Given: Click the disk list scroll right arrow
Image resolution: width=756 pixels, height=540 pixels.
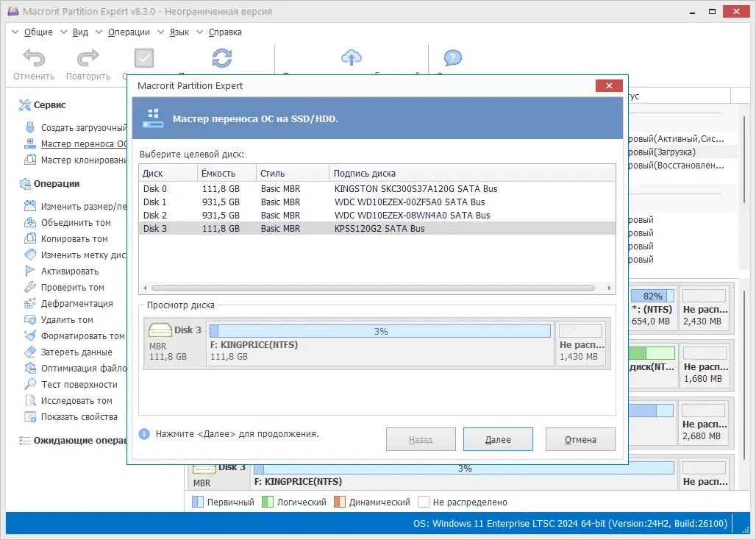Looking at the screenshot, I should 609,288.
